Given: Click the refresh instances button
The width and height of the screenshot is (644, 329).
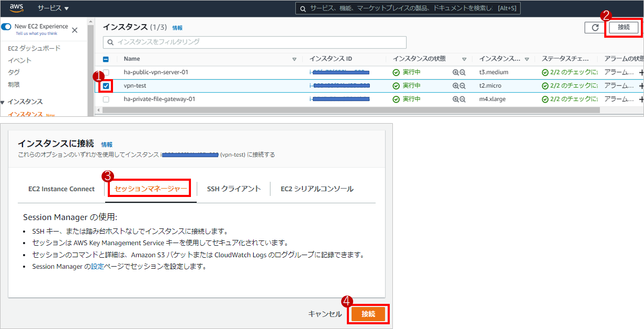Looking at the screenshot, I should pyautogui.click(x=595, y=28).
